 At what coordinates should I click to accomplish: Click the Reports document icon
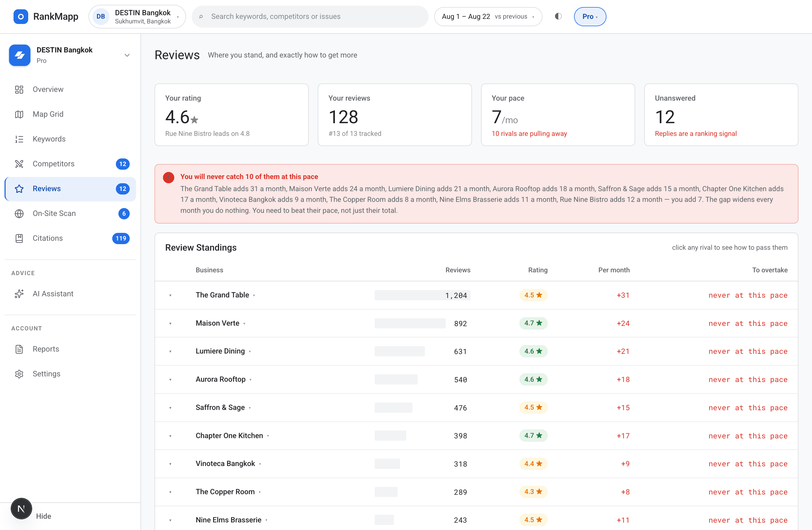coord(19,349)
